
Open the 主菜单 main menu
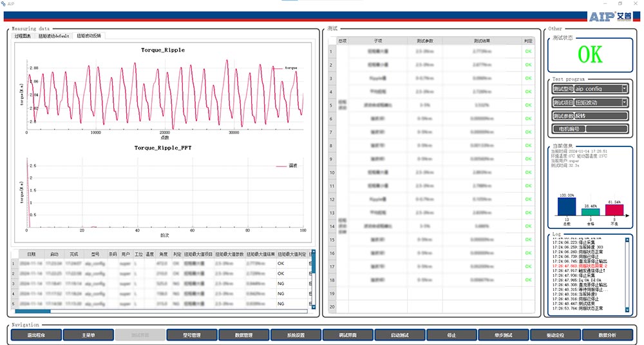click(x=88, y=335)
